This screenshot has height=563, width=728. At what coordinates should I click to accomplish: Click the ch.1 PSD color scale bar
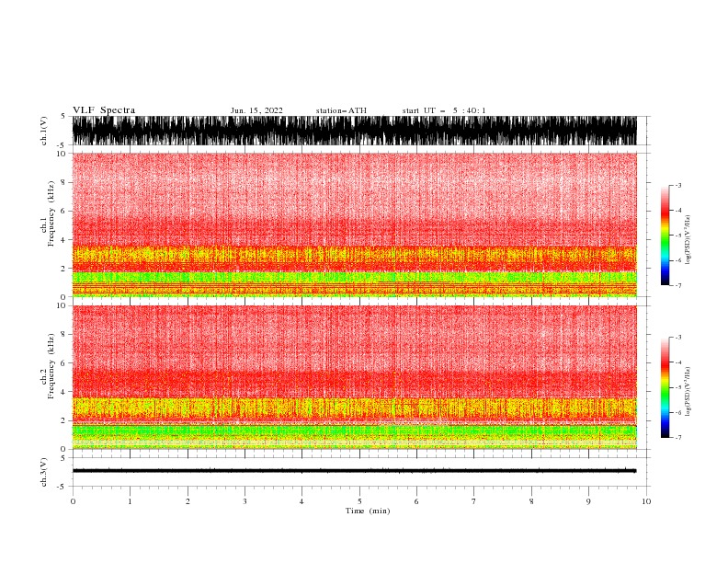[x=665, y=236]
